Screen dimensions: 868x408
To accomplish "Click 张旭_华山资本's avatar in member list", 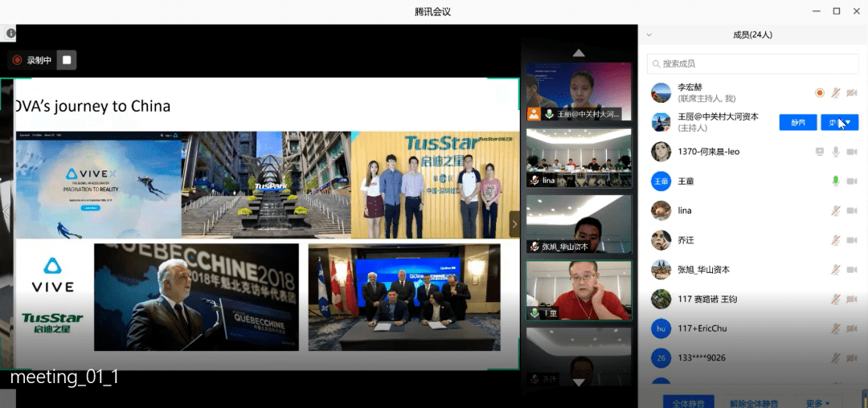I will [x=661, y=269].
